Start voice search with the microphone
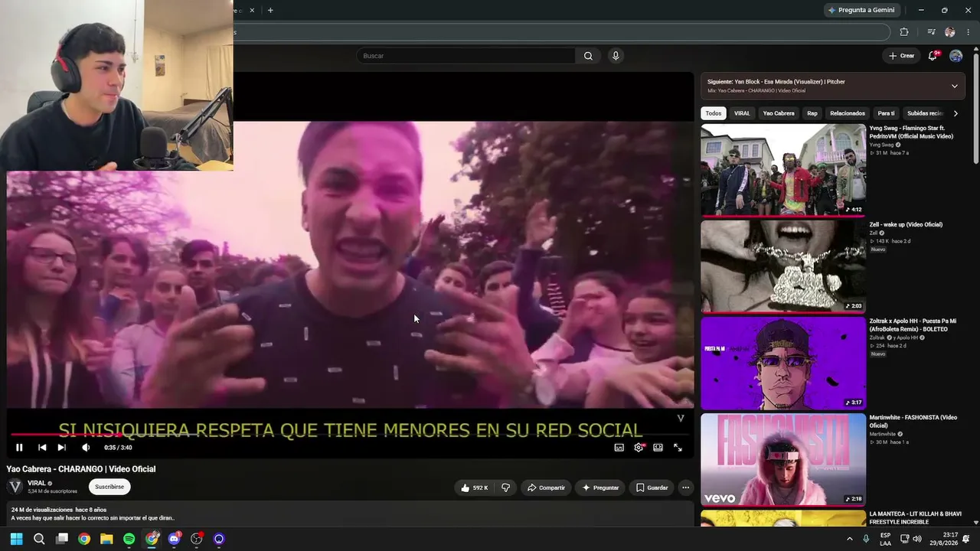This screenshot has width=980, height=551. 616,56
